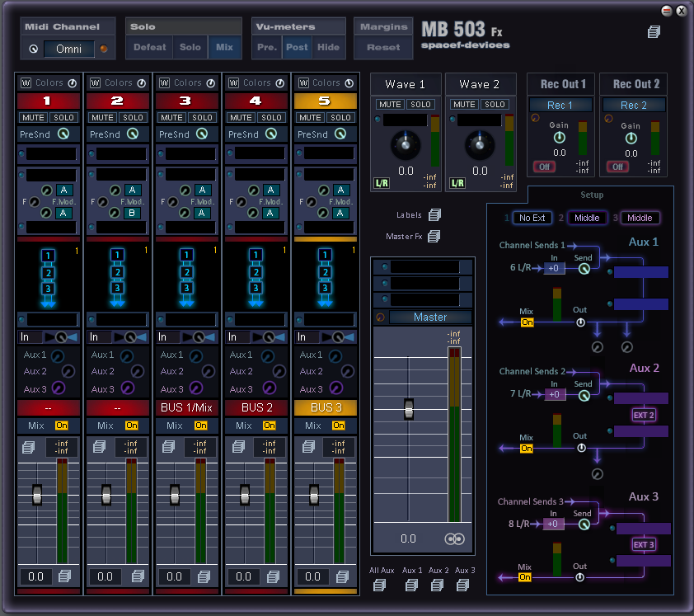
Task: Open the Master Fx pages icon
Action: [x=434, y=236]
